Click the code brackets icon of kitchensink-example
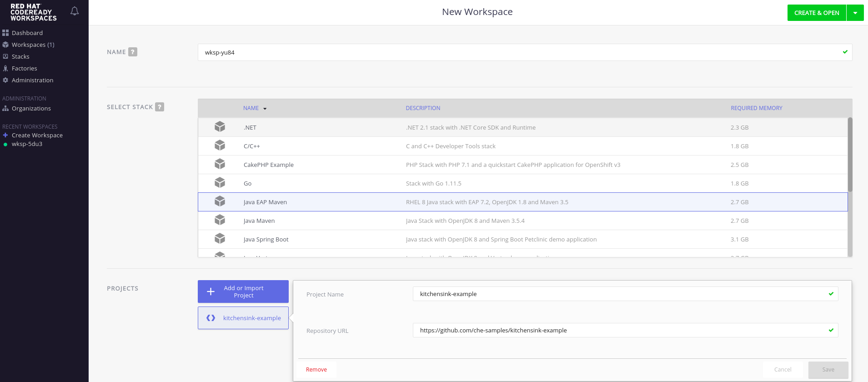Image resolution: width=868 pixels, height=382 pixels. click(x=211, y=318)
